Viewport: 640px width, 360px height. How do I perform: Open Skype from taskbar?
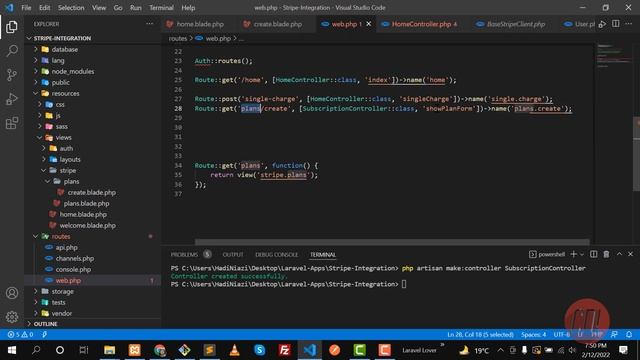[260, 350]
